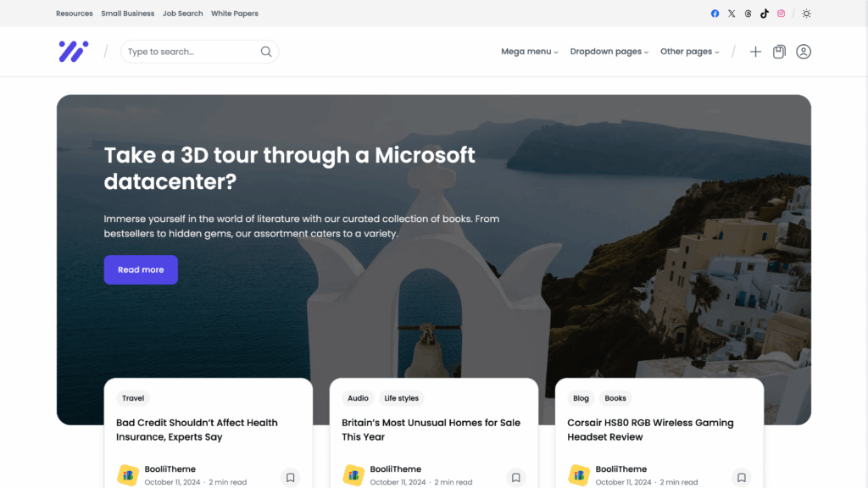Click the Life styles category tag
Image resolution: width=868 pixels, height=488 pixels.
[x=401, y=398]
